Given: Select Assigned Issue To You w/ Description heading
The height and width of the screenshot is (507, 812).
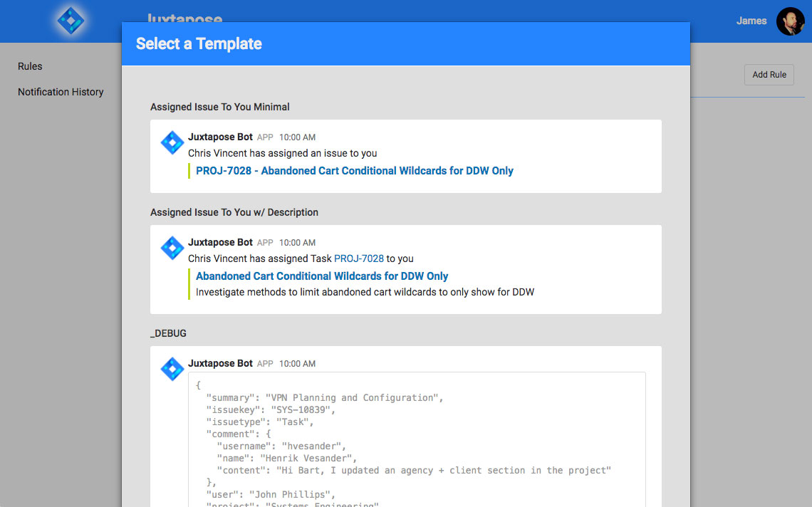Looking at the screenshot, I should (234, 212).
